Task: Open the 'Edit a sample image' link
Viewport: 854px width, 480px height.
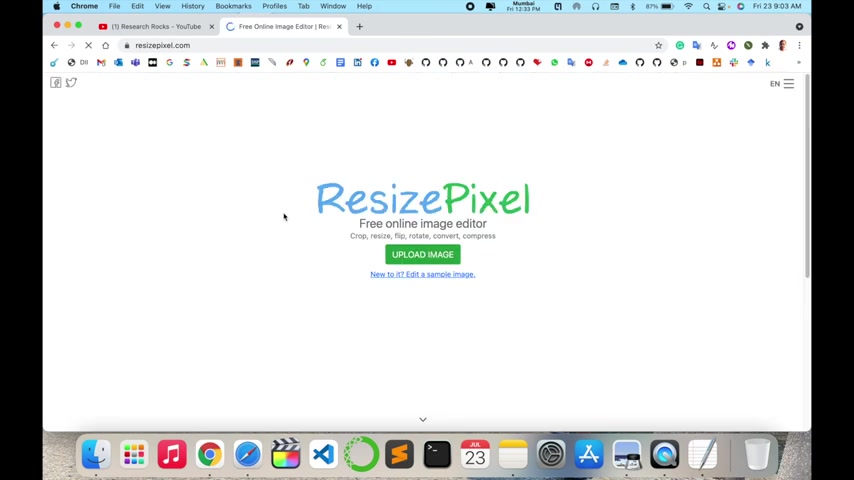Action: (423, 274)
